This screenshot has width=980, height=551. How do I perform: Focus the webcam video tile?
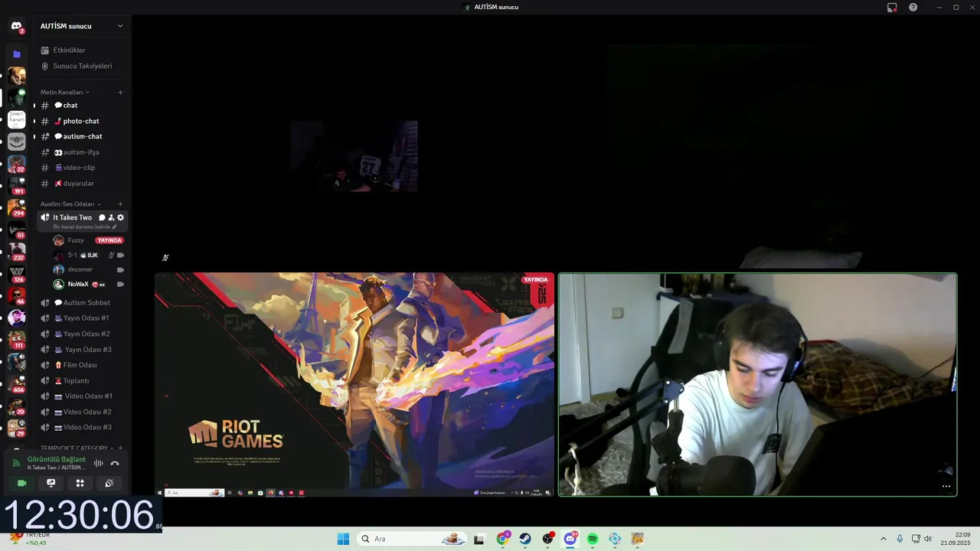click(x=758, y=385)
